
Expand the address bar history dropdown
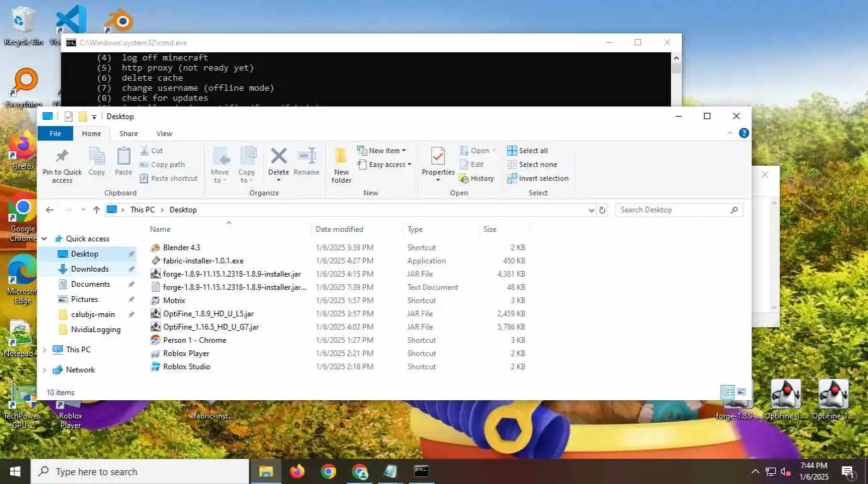[591, 210]
